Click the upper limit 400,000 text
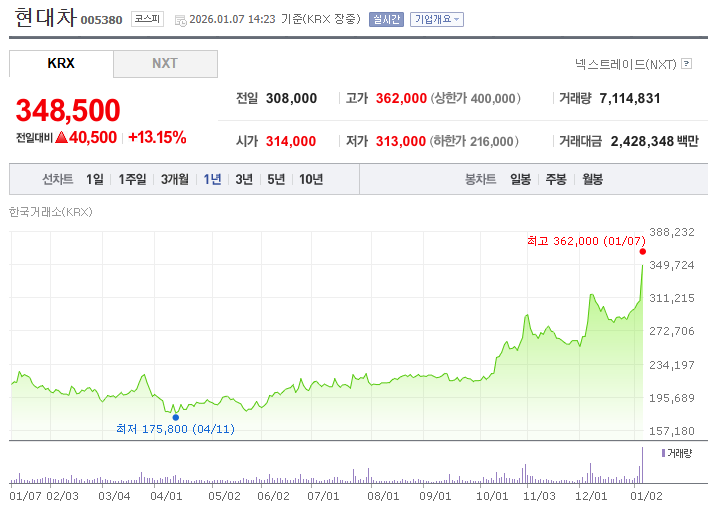This screenshot has height=511, width=708. coord(476,98)
